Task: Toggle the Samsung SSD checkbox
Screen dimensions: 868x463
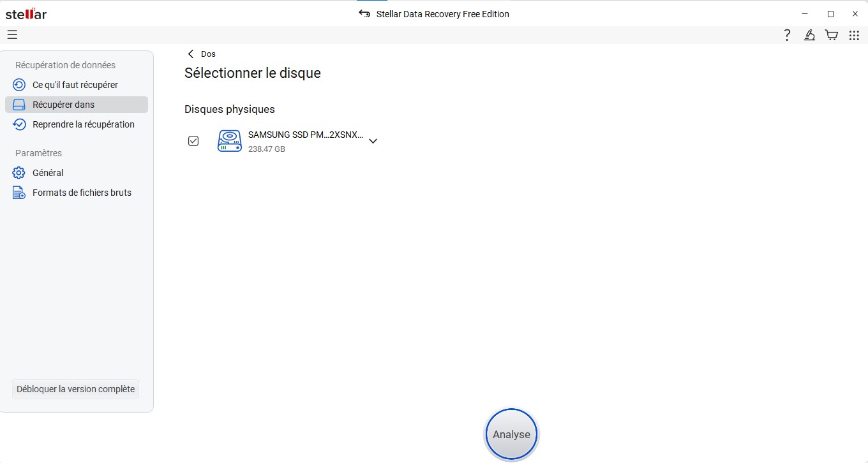Action: click(x=193, y=141)
